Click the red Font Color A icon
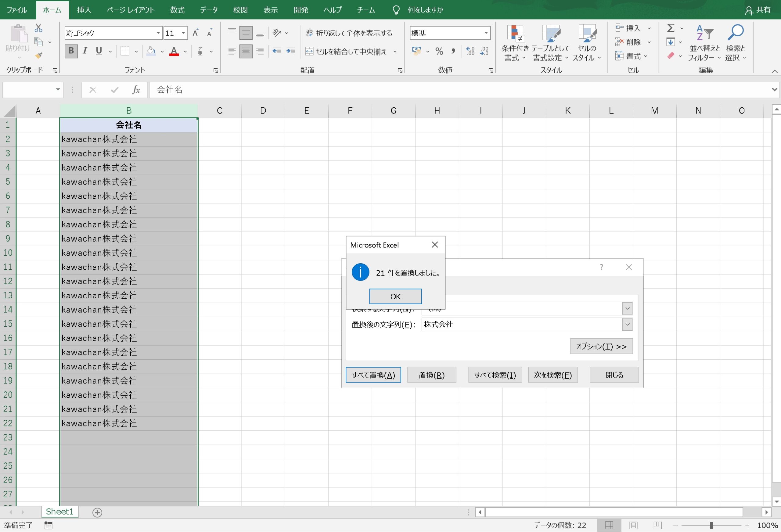The image size is (781, 532). 174,51
